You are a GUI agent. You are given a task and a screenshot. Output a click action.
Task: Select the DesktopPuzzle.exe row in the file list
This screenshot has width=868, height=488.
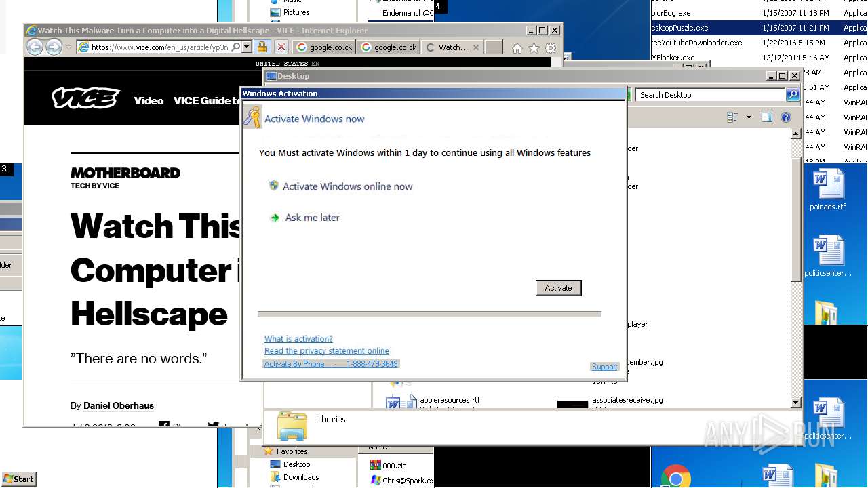pos(759,28)
